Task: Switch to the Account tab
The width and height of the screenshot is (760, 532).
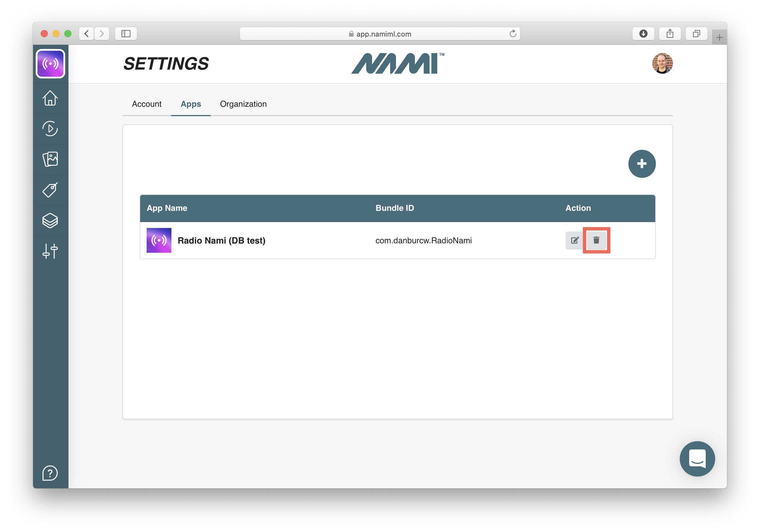Action: pos(147,104)
